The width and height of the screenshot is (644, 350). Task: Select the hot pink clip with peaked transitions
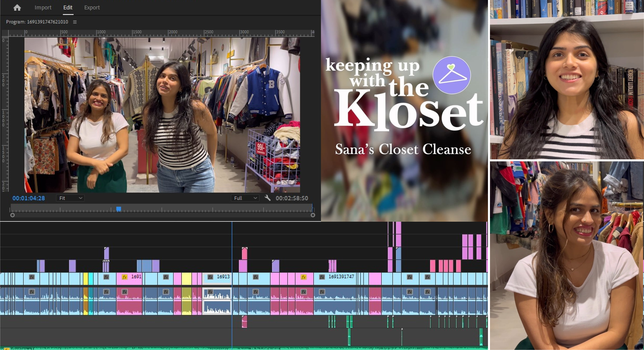pyautogui.click(x=245, y=253)
